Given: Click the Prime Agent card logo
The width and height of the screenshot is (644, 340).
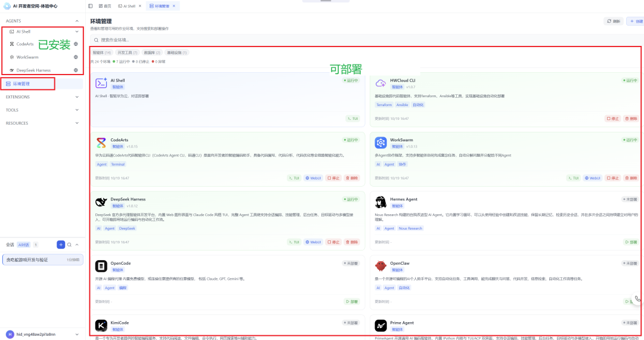Looking at the screenshot, I should pos(380,325).
